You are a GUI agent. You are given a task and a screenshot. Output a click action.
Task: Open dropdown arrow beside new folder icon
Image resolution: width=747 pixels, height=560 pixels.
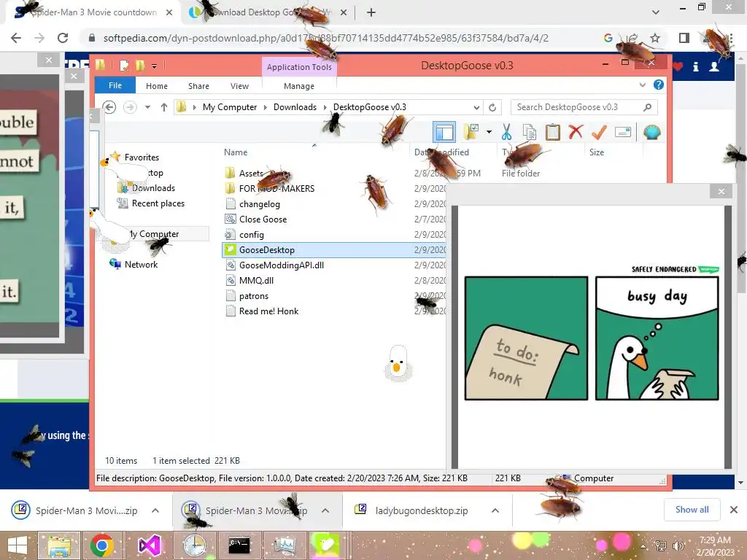point(489,132)
